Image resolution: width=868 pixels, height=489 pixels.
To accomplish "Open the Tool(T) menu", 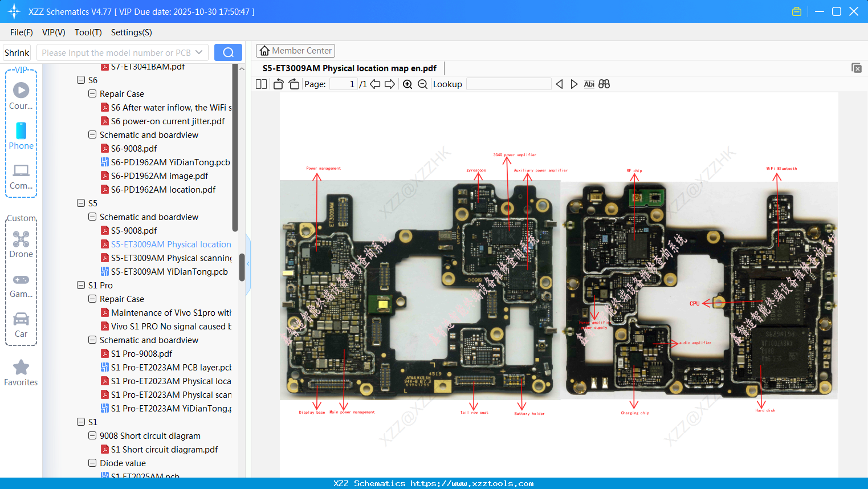I will click(88, 32).
